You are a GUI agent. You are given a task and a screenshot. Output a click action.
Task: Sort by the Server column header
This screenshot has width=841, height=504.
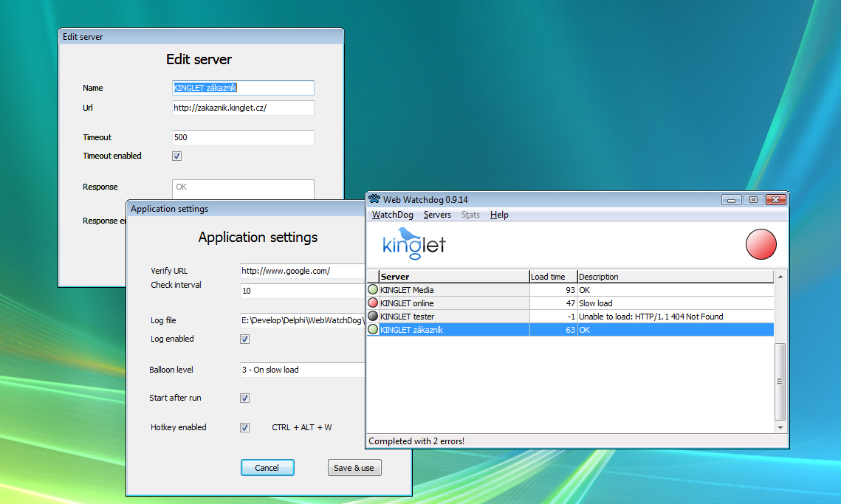(454, 277)
